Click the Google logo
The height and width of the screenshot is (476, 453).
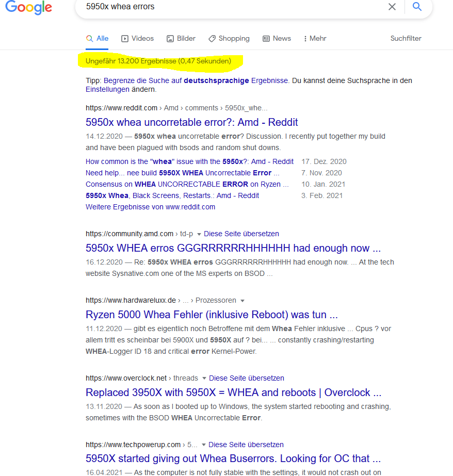[29, 7]
